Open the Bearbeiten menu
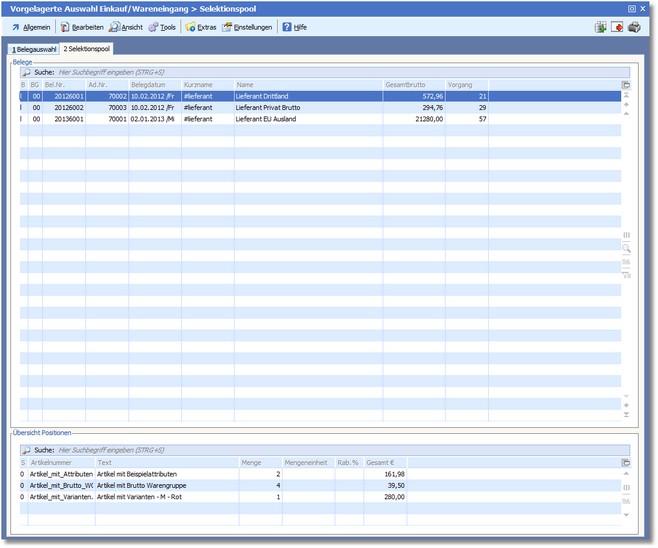658x548 pixels. click(82, 27)
